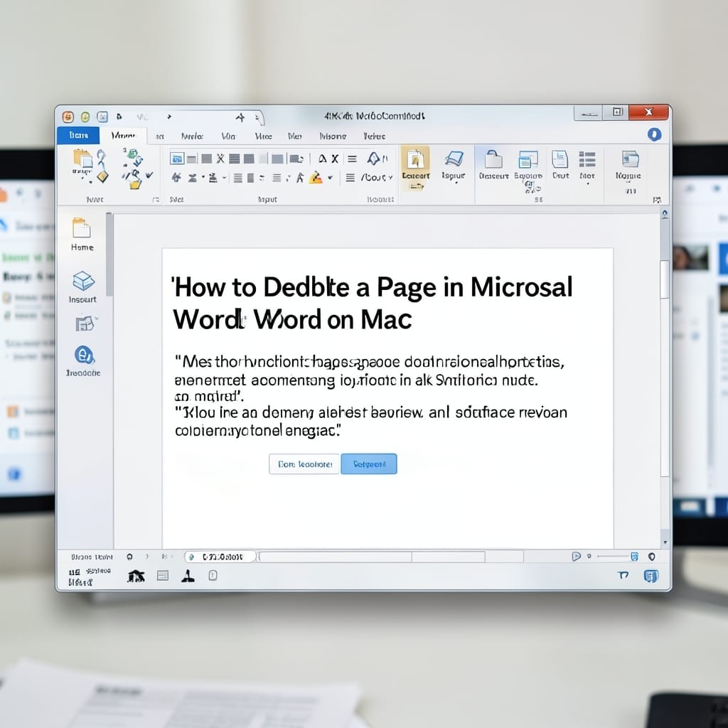Open the Home folder icon in sidebar

(82, 228)
